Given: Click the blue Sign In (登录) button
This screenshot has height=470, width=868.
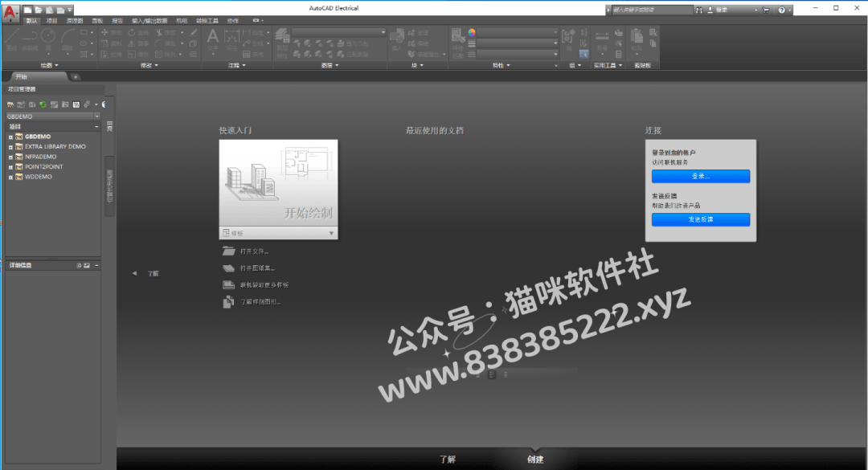Looking at the screenshot, I should (x=700, y=176).
